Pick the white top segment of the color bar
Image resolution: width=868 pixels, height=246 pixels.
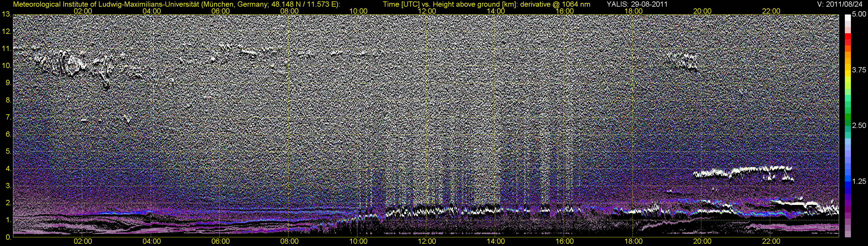pyautogui.click(x=847, y=18)
